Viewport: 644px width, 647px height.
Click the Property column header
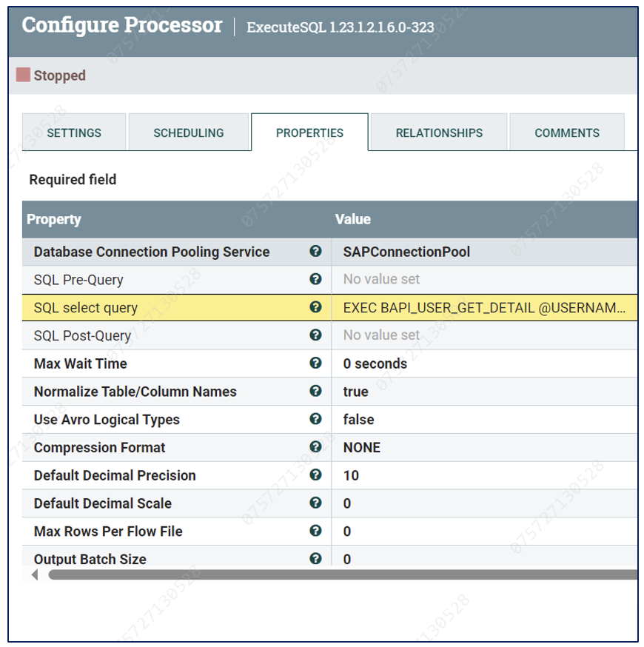[x=53, y=219]
